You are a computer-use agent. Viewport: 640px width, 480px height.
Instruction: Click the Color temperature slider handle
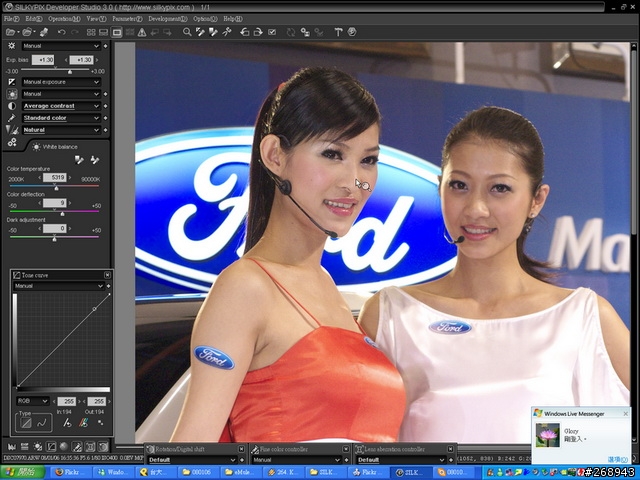[56, 188]
